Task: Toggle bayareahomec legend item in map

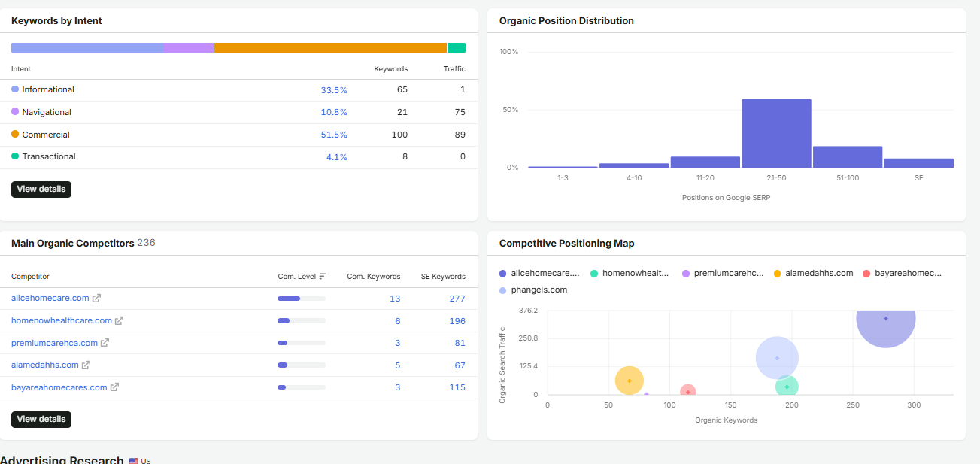Action: pyautogui.click(x=903, y=273)
